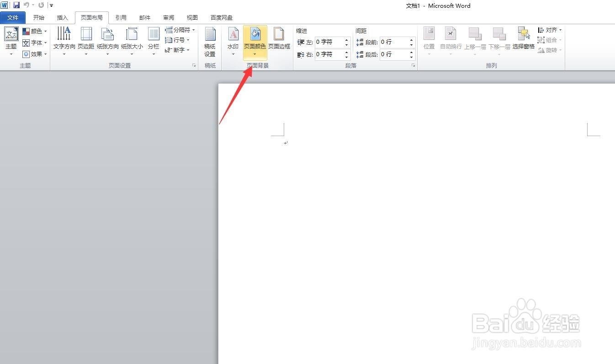Open the 组合 group dropdown
Image resolution: width=615 pixels, height=364 pixels.
coord(550,40)
